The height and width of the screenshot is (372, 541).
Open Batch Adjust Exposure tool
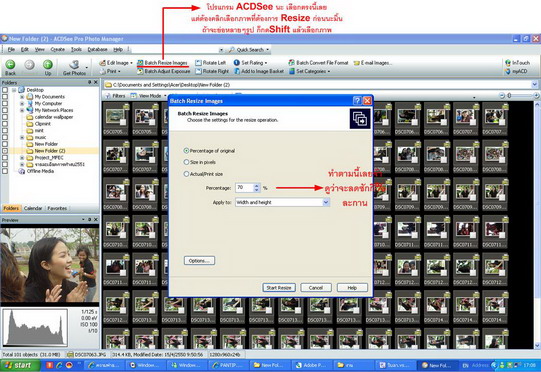(x=164, y=71)
